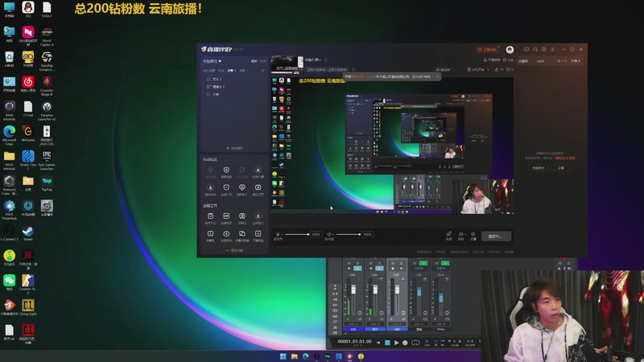Open the microphone device dropdown arrow
Screen dimensions: 644x362
pyautogui.click(x=282, y=234)
